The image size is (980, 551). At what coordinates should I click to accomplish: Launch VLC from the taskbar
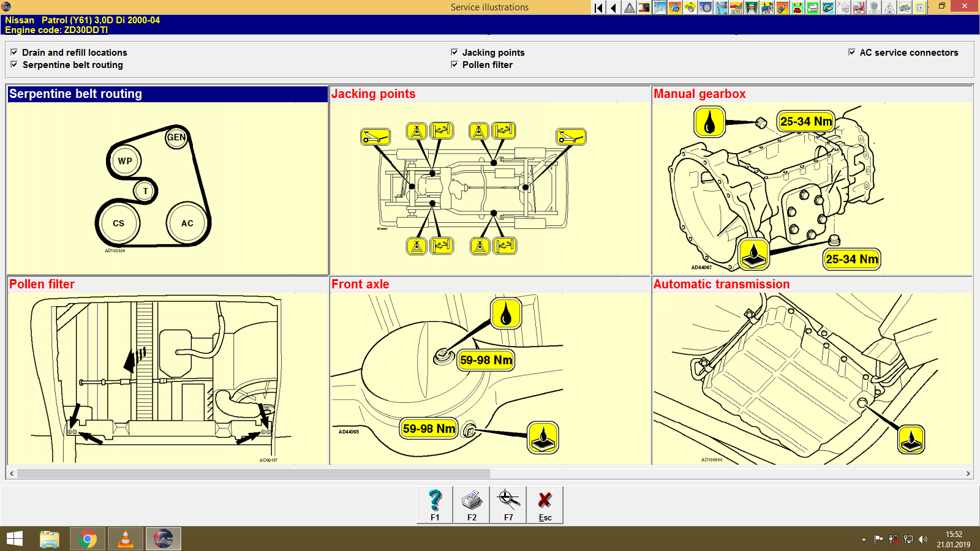click(124, 539)
